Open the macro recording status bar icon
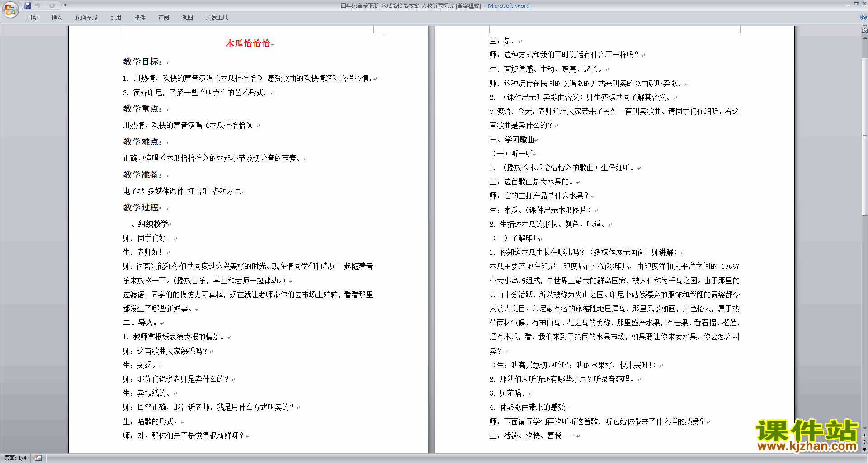This screenshot has width=868, height=463. 38,458
